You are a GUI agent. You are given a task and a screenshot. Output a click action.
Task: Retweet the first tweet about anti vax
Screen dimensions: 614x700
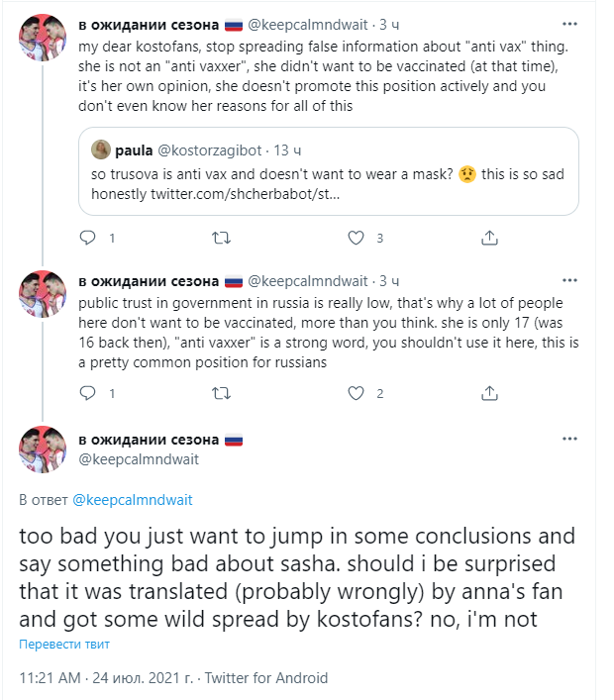click(x=222, y=238)
